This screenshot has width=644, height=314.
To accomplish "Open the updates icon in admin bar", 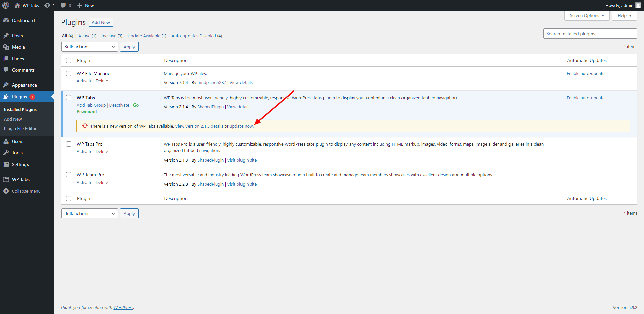I will pyautogui.click(x=47, y=5).
